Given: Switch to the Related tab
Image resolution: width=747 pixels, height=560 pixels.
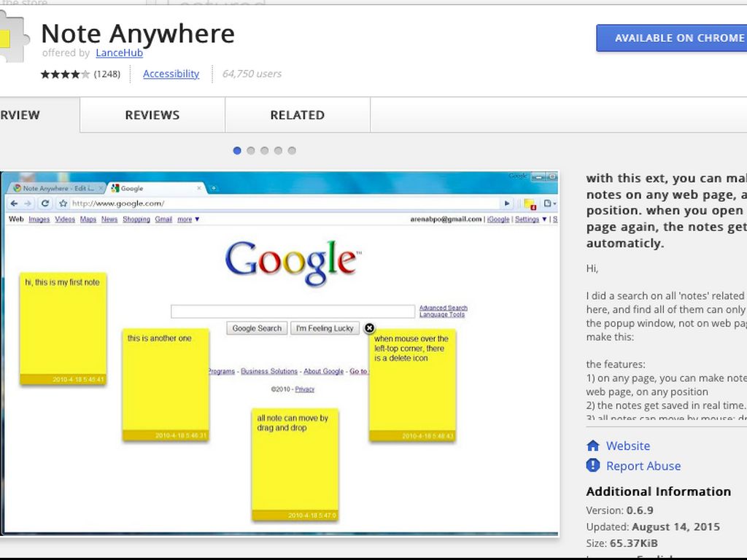Looking at the screenshot, I should pos(297,115).
